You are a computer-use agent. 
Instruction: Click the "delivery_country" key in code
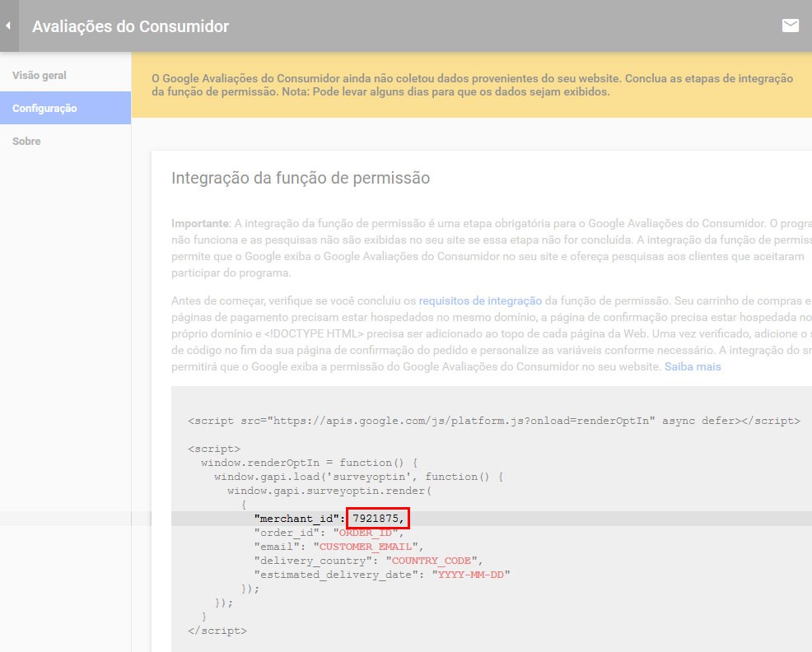[313, 561]
